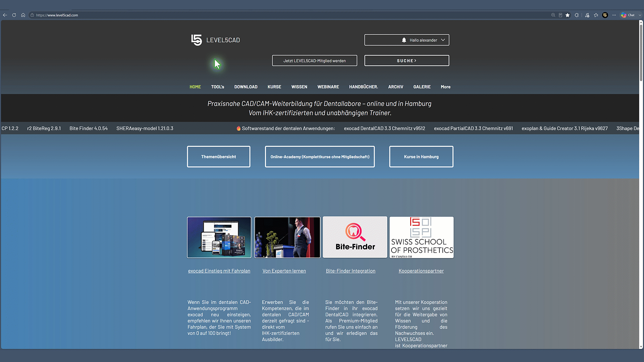
Task: Open the media control music icon
Action: point(587,15)
